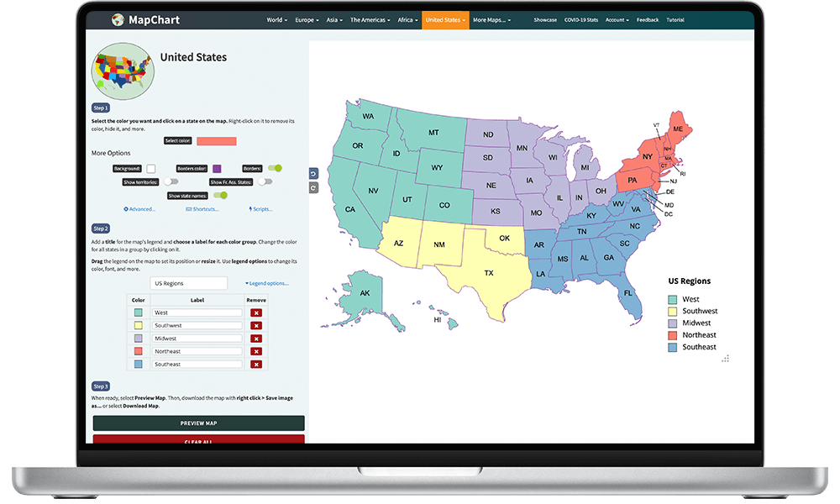Screen dimensions: 840x504
Task: Click the US Regions legend title field
Action: 188,283
